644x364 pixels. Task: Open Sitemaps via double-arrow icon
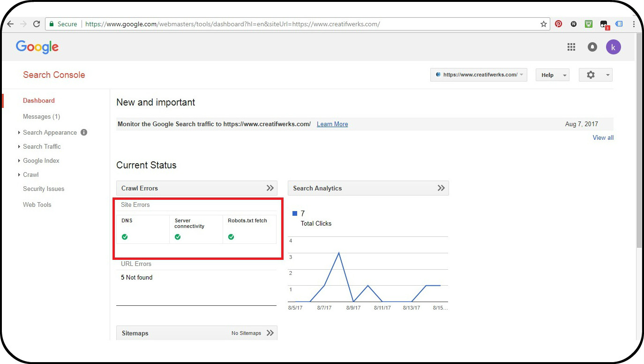[x=270, y=333]
